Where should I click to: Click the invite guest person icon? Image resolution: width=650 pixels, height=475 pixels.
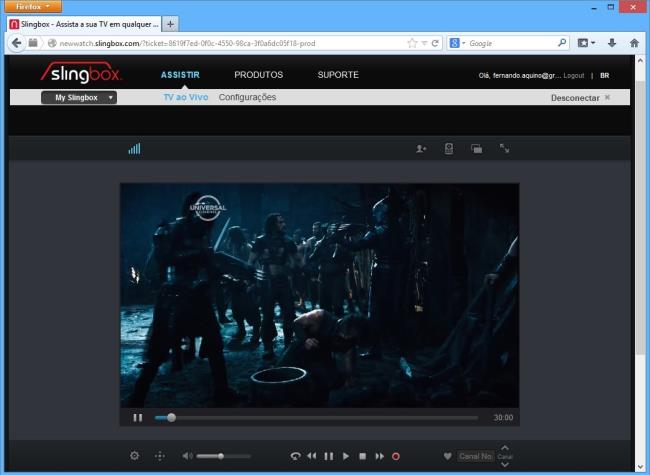[421, 148]
